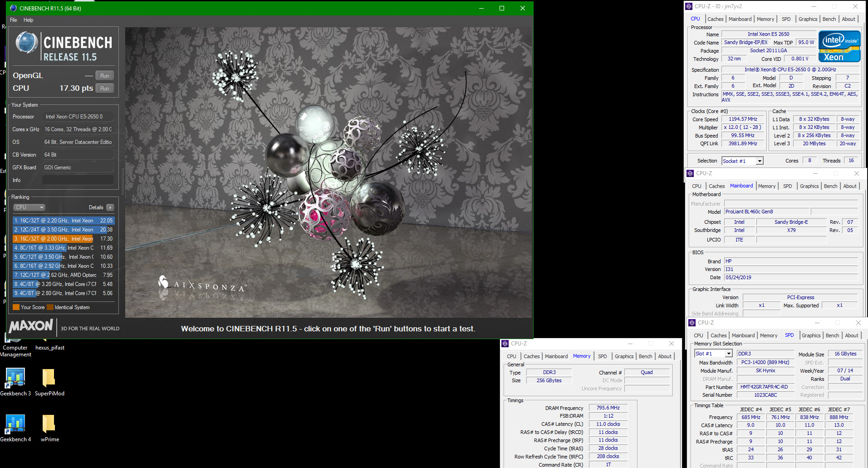Run the OpenGL benchmark
Viewport: 868px width, 468px height.
pos(105,75)
